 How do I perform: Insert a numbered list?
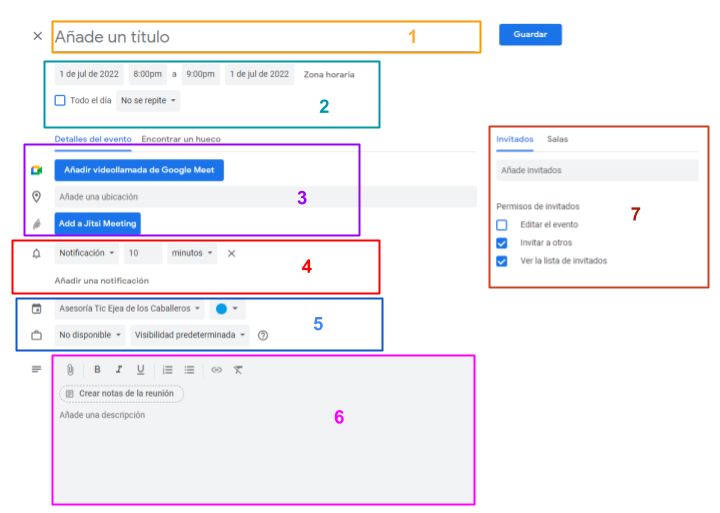[x=168, y=370]
